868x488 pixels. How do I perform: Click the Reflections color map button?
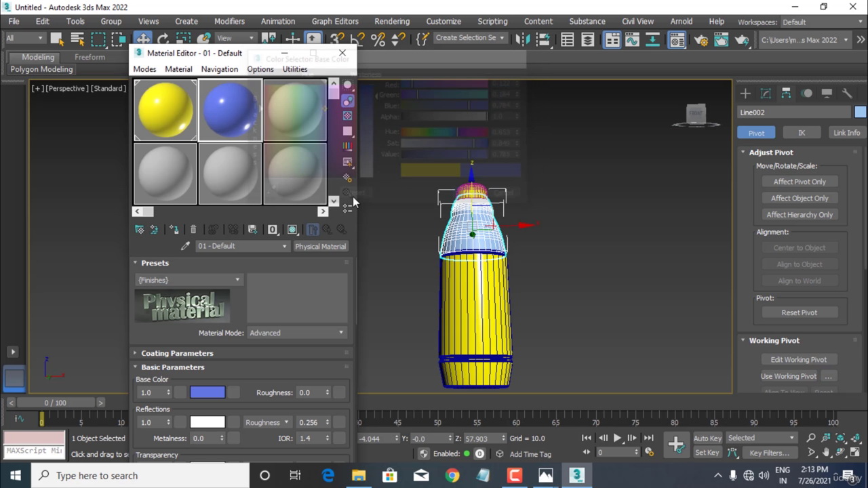click(x=233, y=422)
